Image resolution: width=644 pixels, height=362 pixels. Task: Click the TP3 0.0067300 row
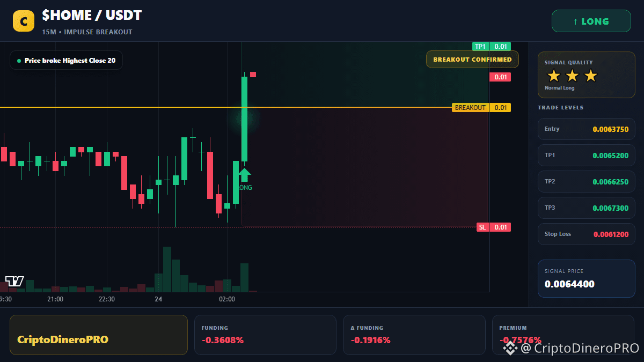[586, 208]
